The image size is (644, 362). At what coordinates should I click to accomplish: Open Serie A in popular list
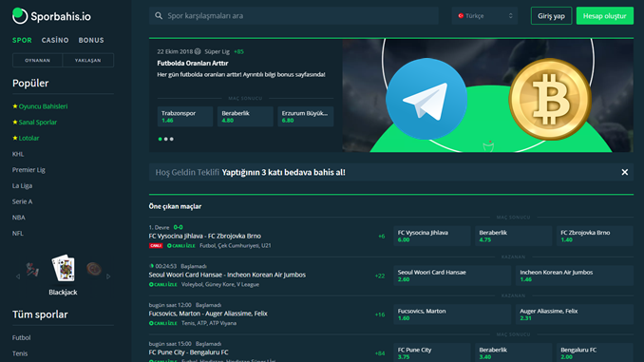(x=22, y=201)
